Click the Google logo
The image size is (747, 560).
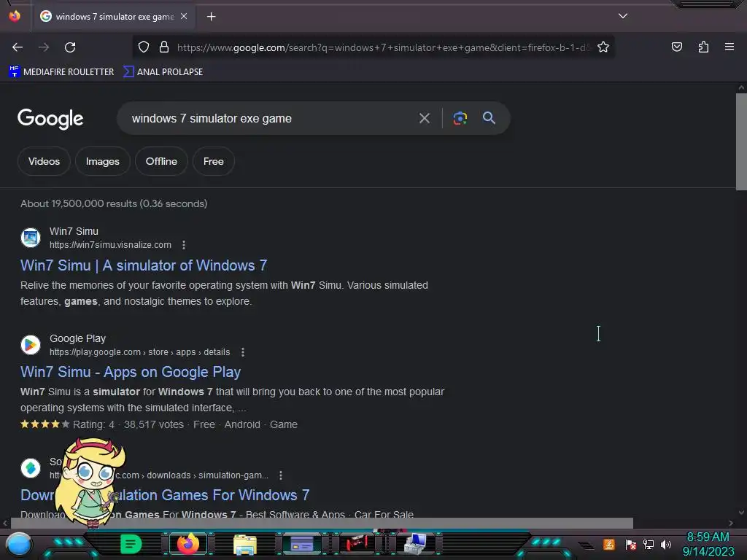pyautogui.click(x=50, y=119)
